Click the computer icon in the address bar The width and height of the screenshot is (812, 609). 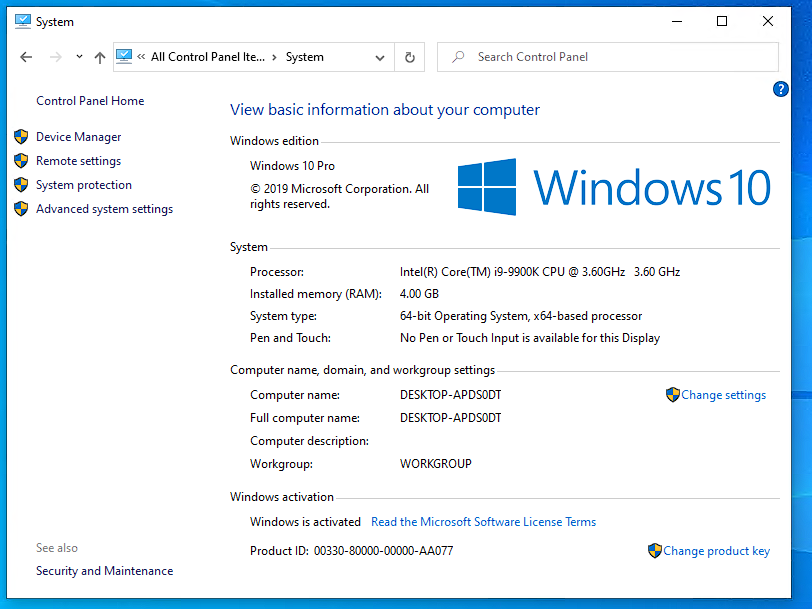(x=124, y=56)
